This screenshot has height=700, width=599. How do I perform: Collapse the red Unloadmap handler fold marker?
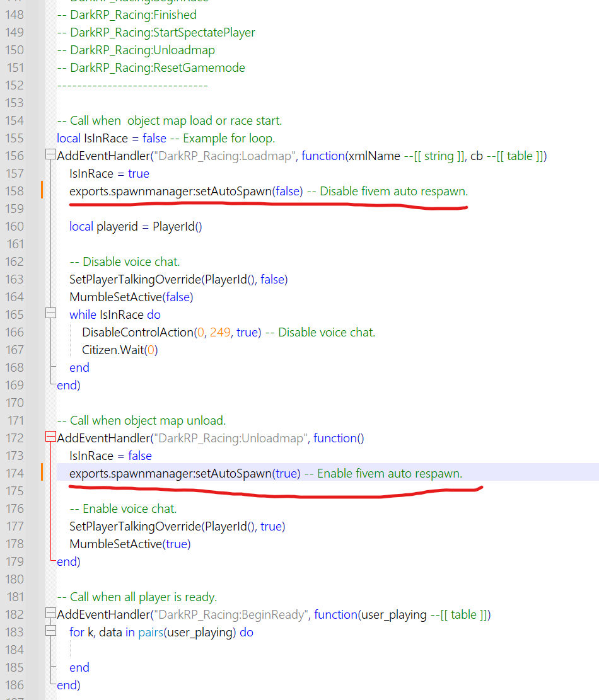pyautogui.click(x=50, y=438)
